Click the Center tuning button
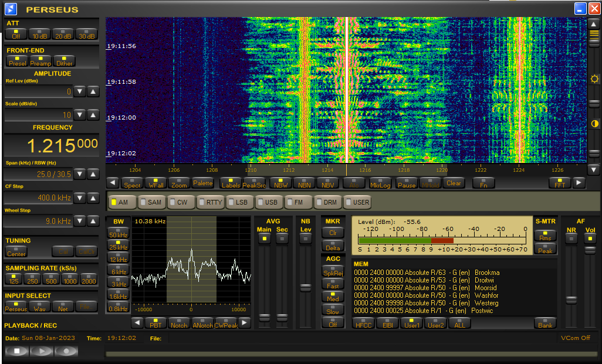This screenshot has width=602, height=364. tap(16, 252)
